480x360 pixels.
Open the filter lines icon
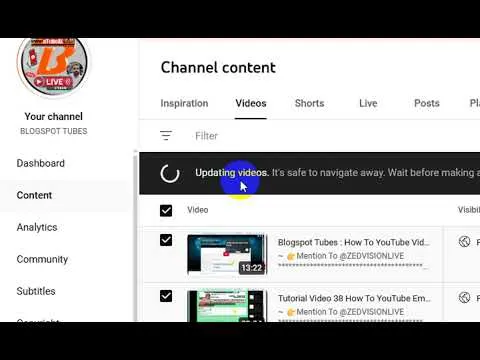(166, 136)
